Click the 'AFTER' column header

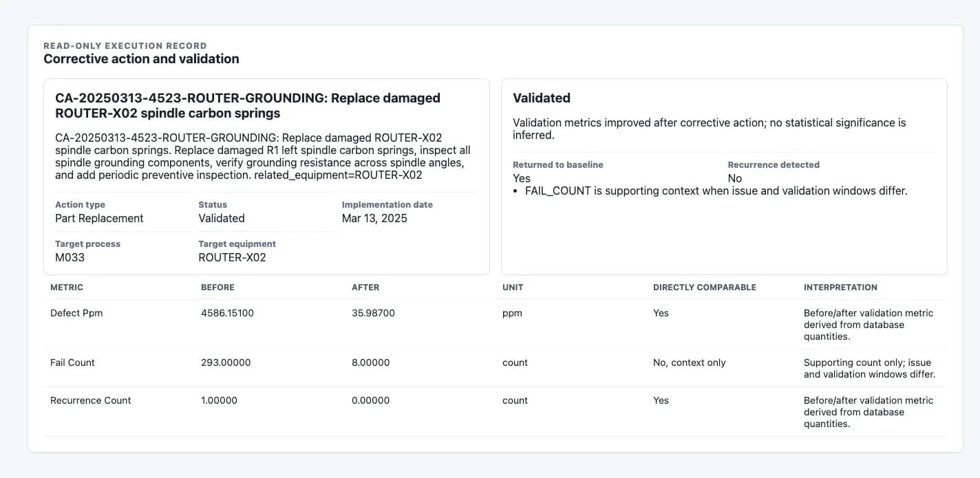(365, 287)
